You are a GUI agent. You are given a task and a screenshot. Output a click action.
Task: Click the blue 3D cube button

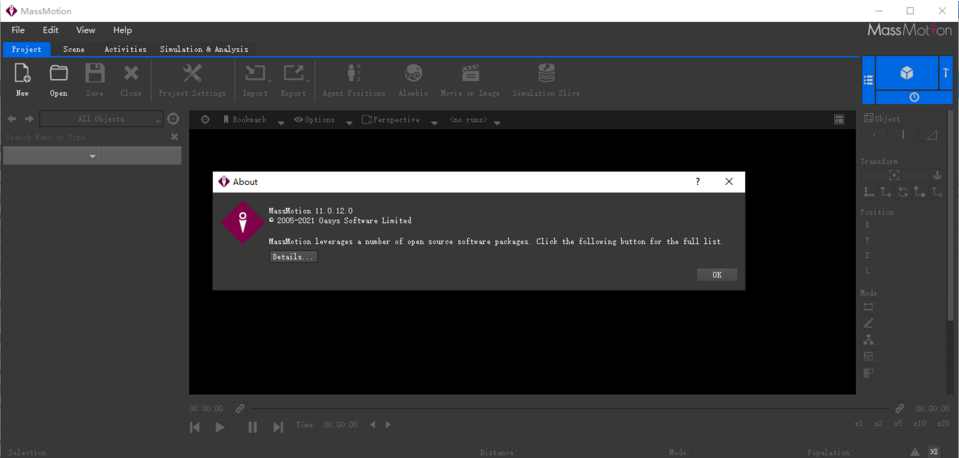coord(906,73)
